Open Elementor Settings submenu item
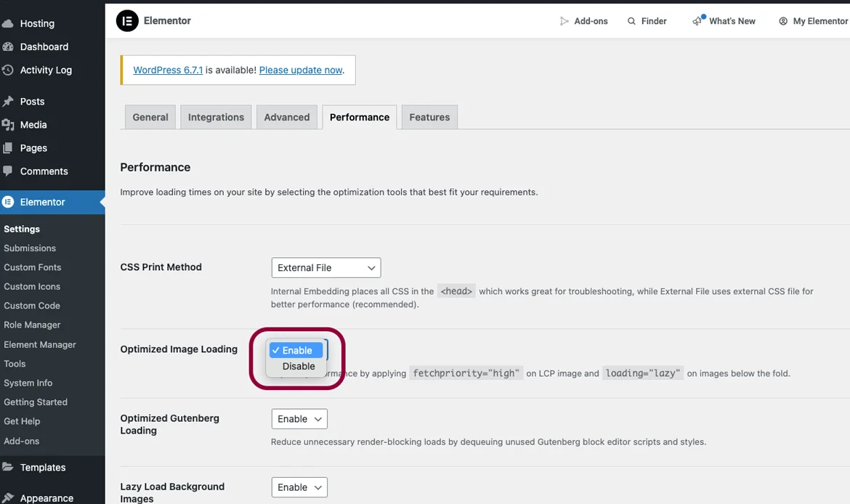The height and width of the screenshot is (504, 850). [x=22, y=229]
